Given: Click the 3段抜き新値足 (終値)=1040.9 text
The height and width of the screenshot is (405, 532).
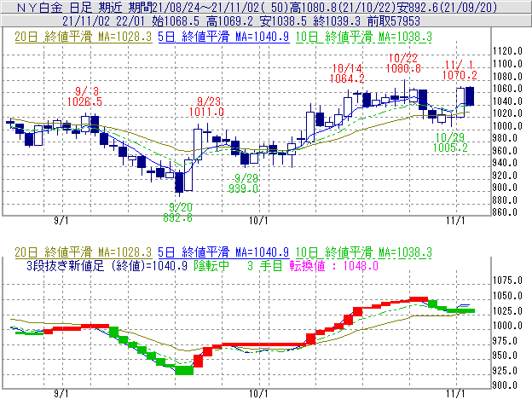Looking at the screenshot, I should (107, 265).
